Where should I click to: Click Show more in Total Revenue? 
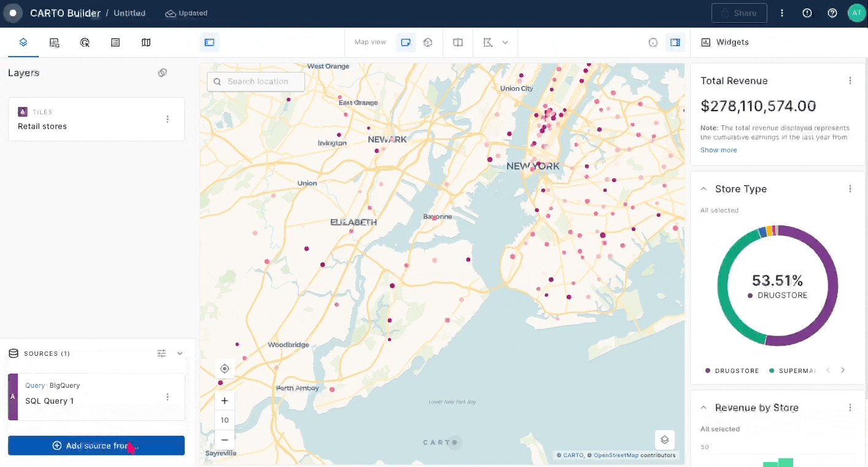coord(719,150)
